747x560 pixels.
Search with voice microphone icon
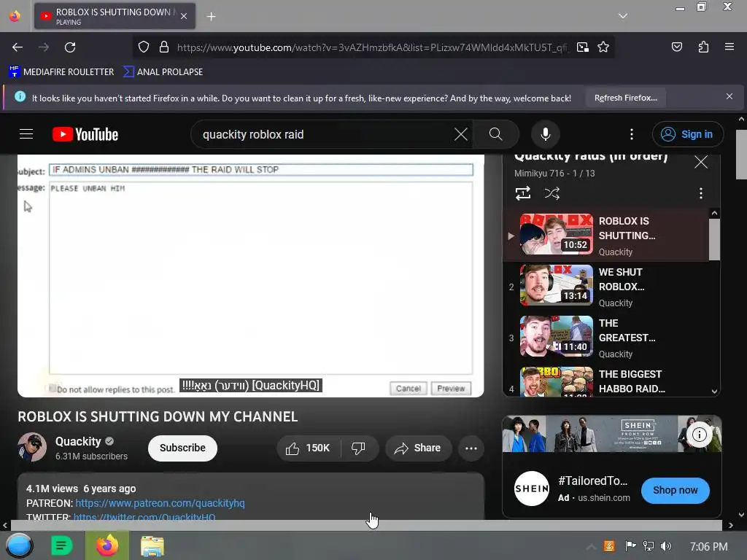tap(546, 134)
